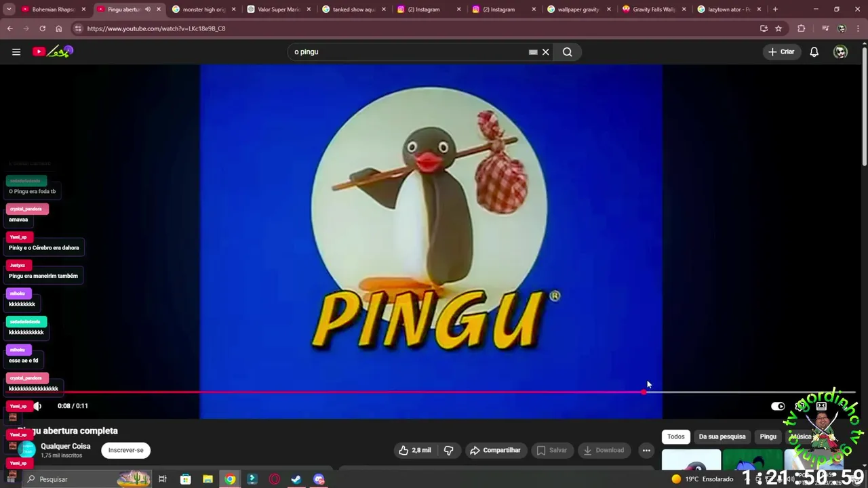This screenshot has height=488, width=868.
Task: Mute the Pingu tab audio
Action: [x=148, y=9]
